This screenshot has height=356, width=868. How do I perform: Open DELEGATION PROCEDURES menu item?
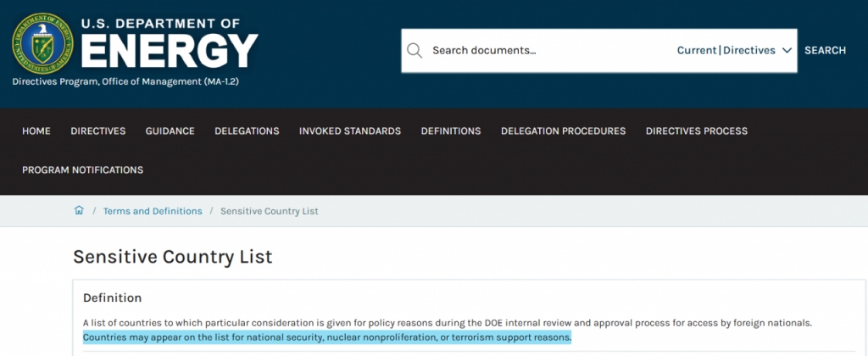pos(563,131)
